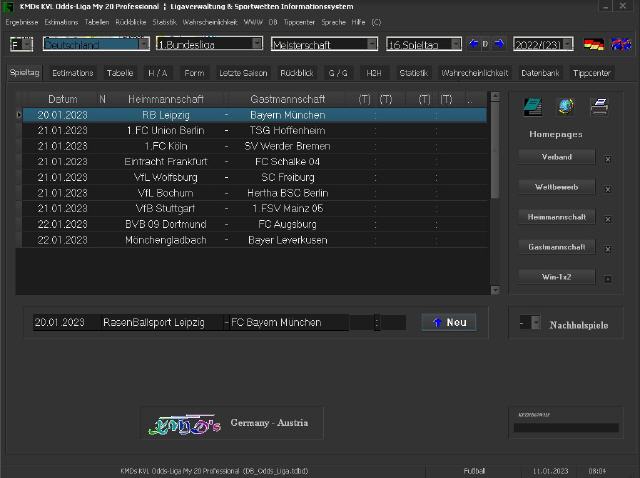Click the FC Bayern München away team field
The height and width of the screenshot is (478, 640).
288,322
